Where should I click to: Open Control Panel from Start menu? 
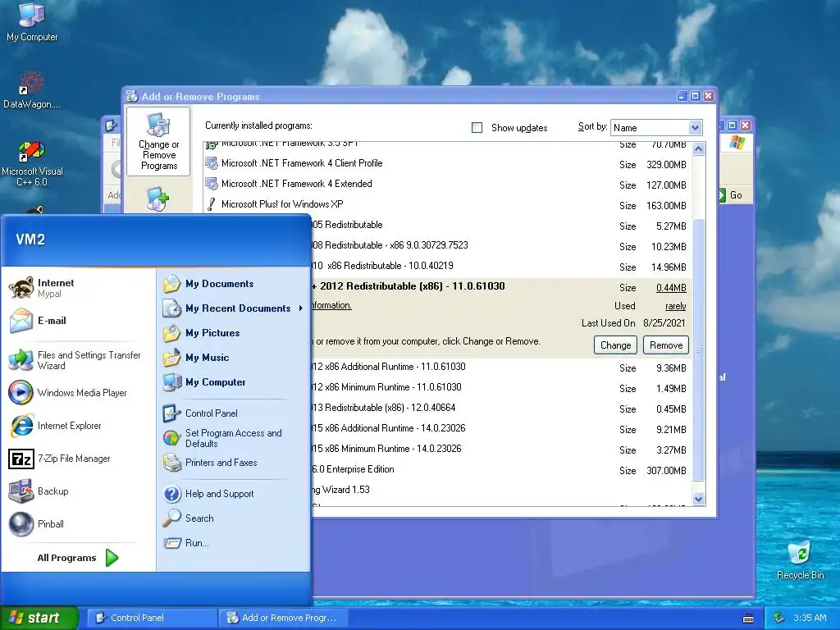[x=233, y=413]
